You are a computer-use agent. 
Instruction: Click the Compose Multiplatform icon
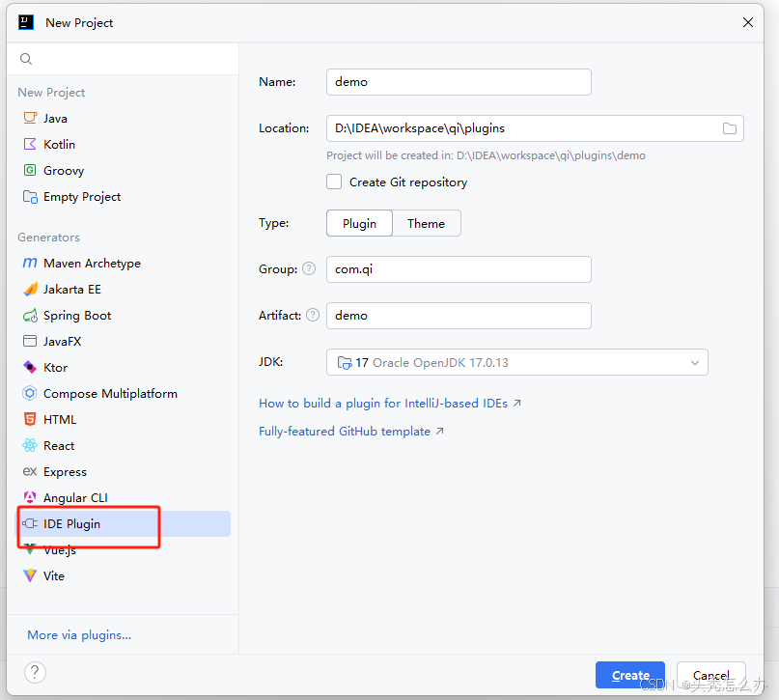pos(30,394)
